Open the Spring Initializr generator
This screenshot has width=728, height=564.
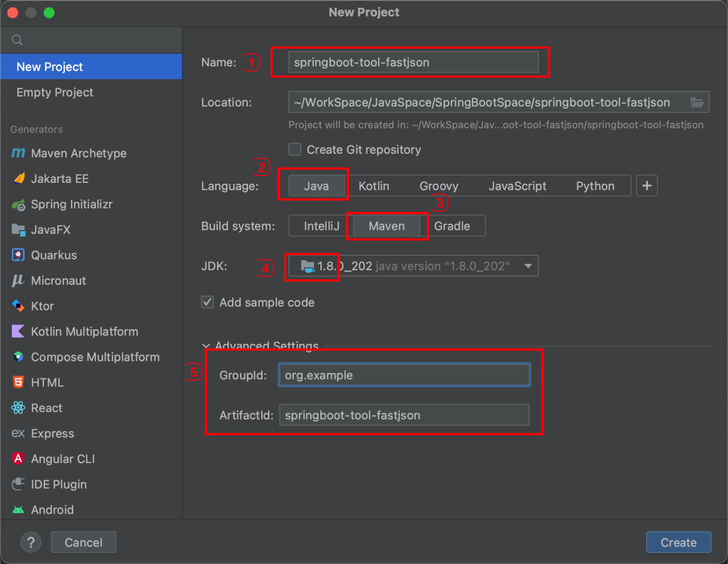coord(72,204)
